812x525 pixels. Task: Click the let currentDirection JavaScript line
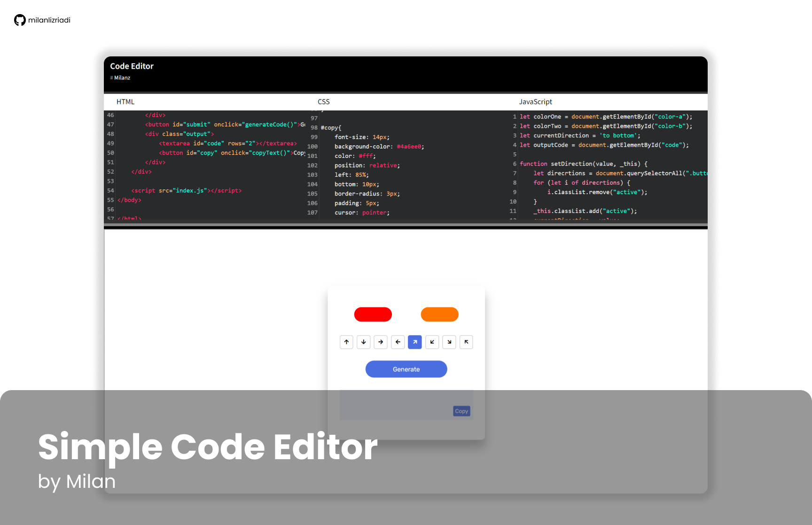pyautogui.click(x=580, y=135)
